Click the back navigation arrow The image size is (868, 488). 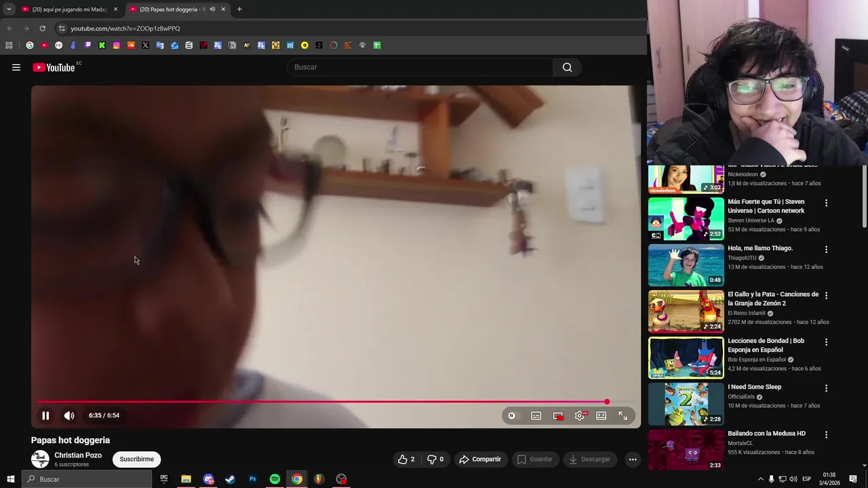pos(9,28)
